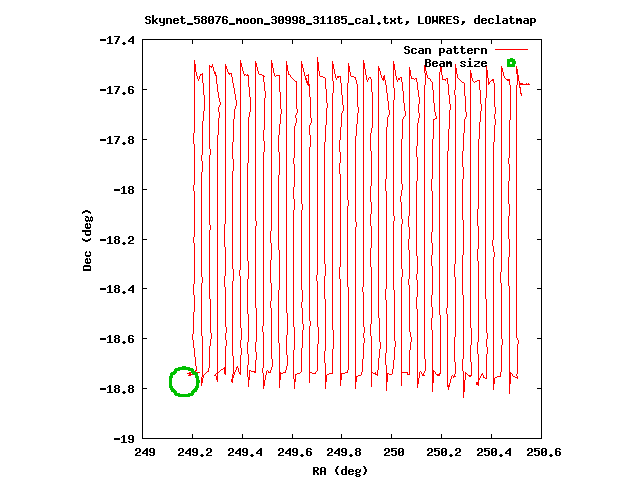This screenshot has height=480, width=640.
Task: Click the -17.8 Dec tick label
Action: [117, 140]
